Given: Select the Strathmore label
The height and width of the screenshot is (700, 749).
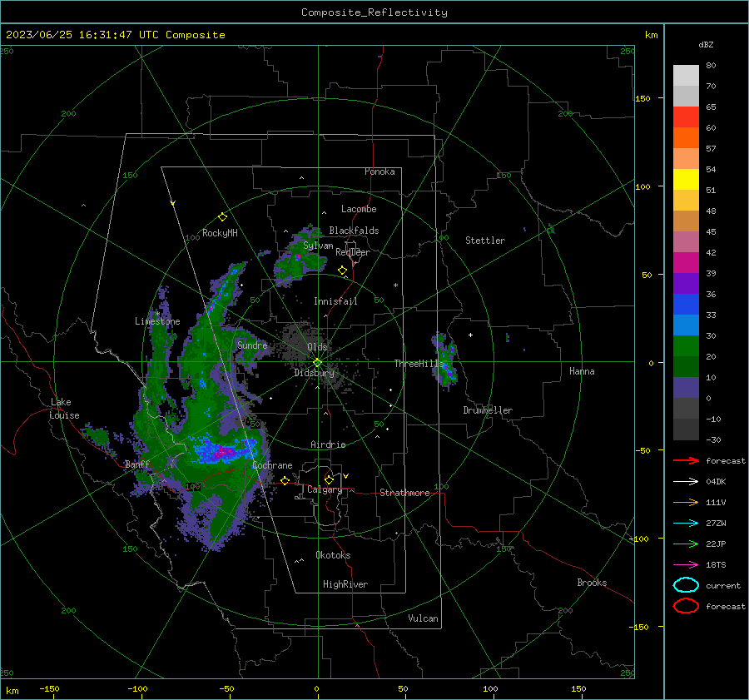Looking at the screenshot, I should (404, 493).
